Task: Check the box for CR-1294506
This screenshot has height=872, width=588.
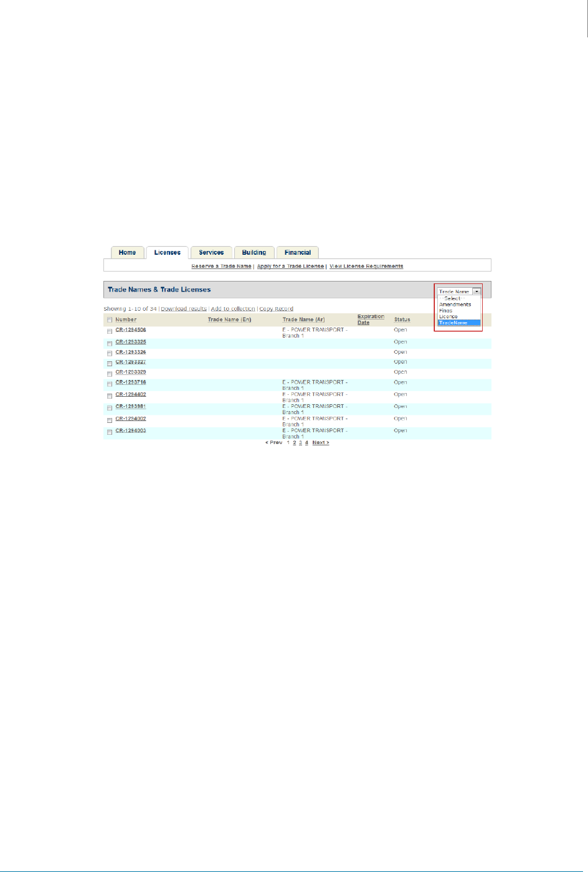Action: pyautogui.click(x=110, y=331)
